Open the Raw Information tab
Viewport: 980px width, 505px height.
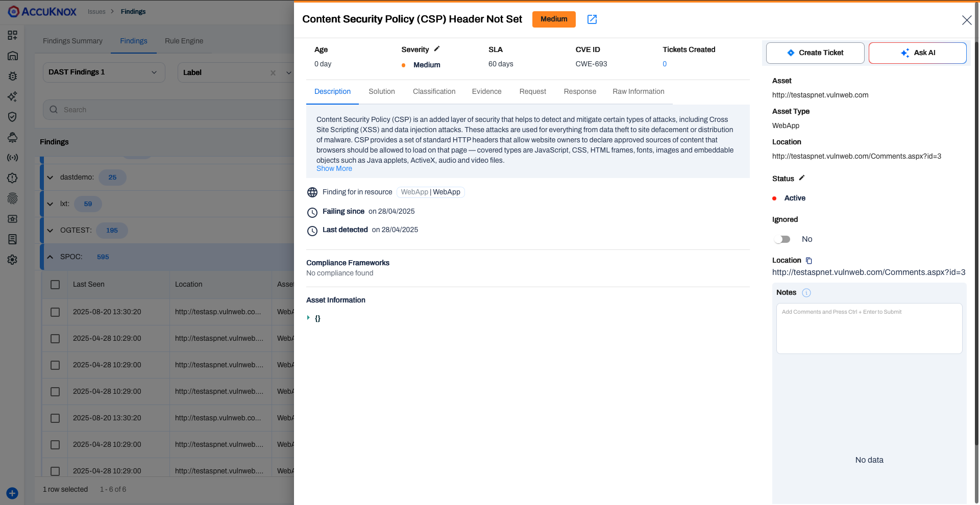coord(638,92)
